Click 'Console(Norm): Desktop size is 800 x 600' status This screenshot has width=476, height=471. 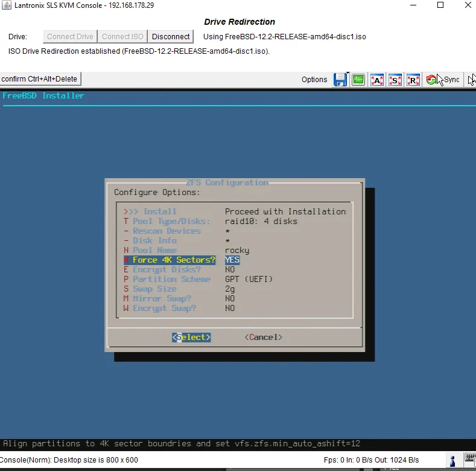tap(69, 460)
